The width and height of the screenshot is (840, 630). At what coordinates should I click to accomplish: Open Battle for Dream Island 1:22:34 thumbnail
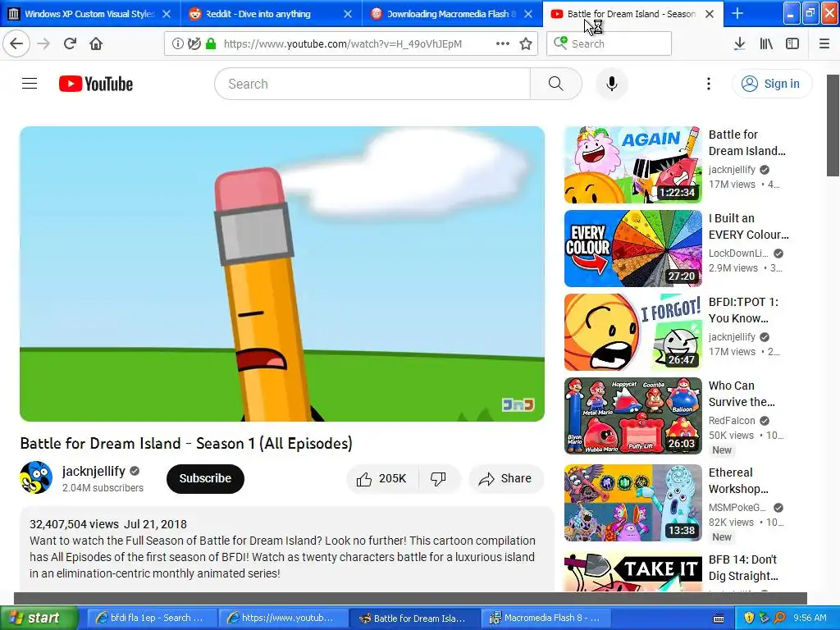[x=632, y=164]
